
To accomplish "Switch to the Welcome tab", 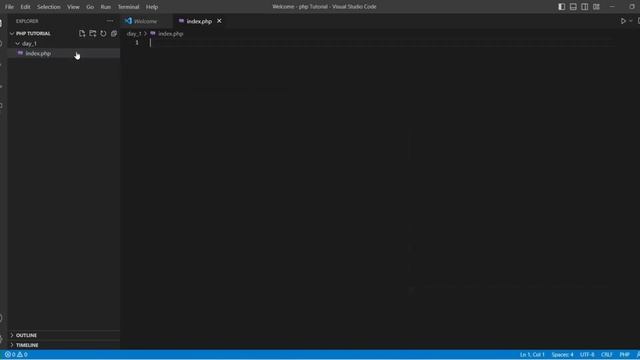I will [146, 21].
